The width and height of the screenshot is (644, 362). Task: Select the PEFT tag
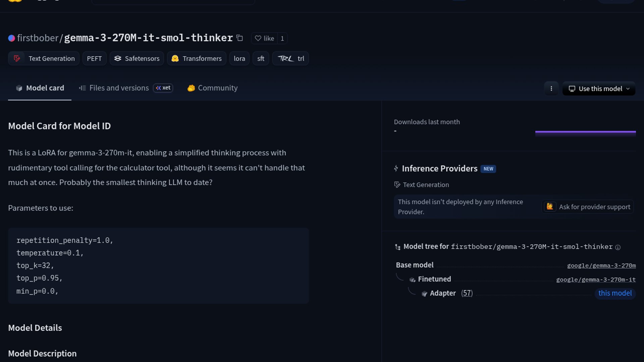tap(94, 58)
